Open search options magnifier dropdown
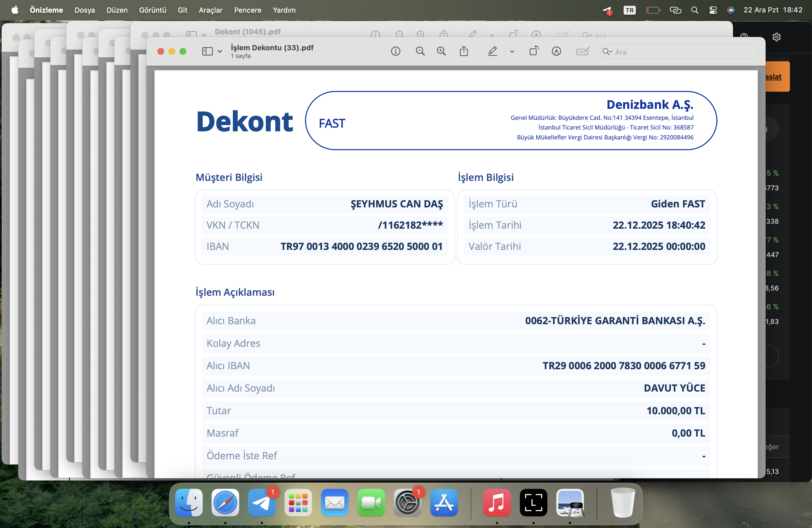This screenshot has height=528, width=812. tap(607, 52)
